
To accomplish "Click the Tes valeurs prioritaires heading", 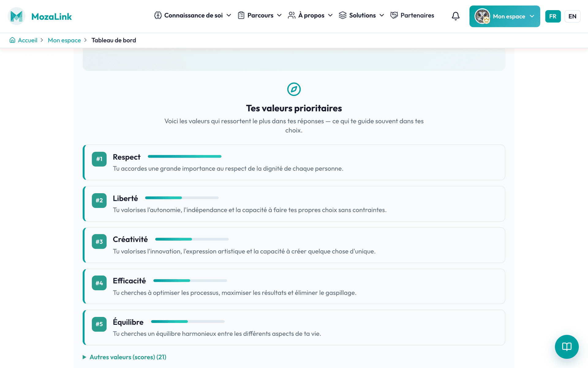I will point(294,108).
